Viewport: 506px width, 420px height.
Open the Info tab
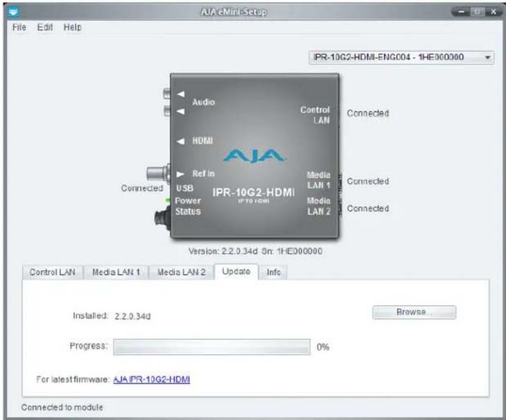273,272
